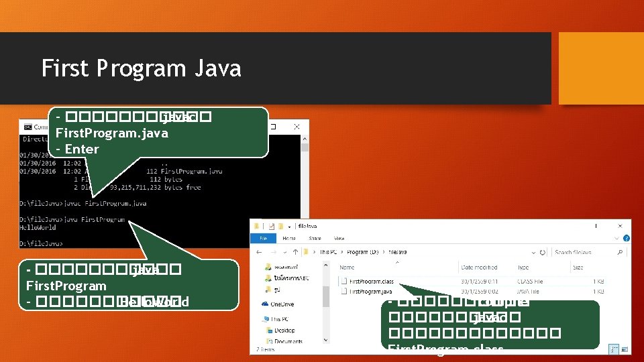Click This PC in address path
The image size is (644, 362).
click(x=328, y=252)
